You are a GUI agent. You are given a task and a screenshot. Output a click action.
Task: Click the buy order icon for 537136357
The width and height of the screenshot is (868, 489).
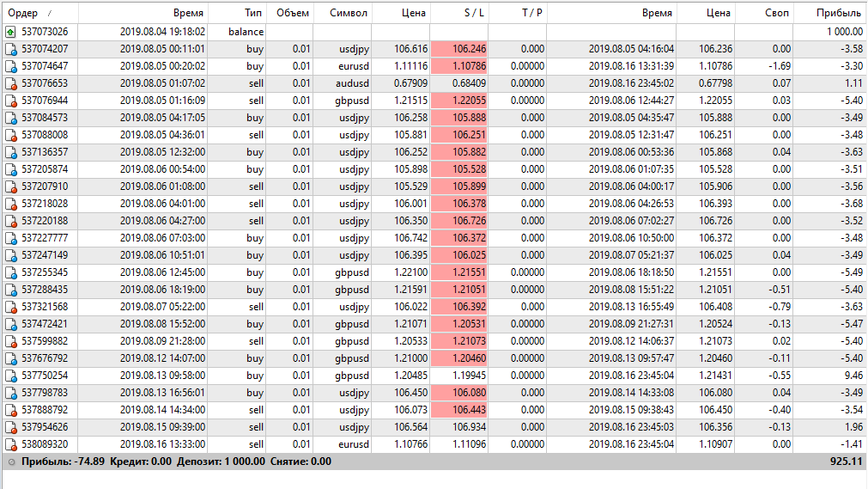pos(10,152)
